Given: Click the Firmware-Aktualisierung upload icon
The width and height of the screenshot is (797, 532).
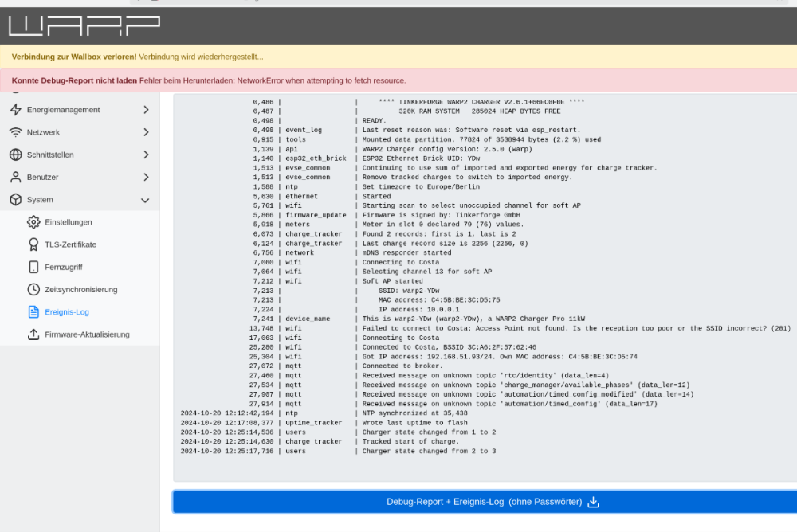Looking at the screenshot, I should click(x=33, y=334).
